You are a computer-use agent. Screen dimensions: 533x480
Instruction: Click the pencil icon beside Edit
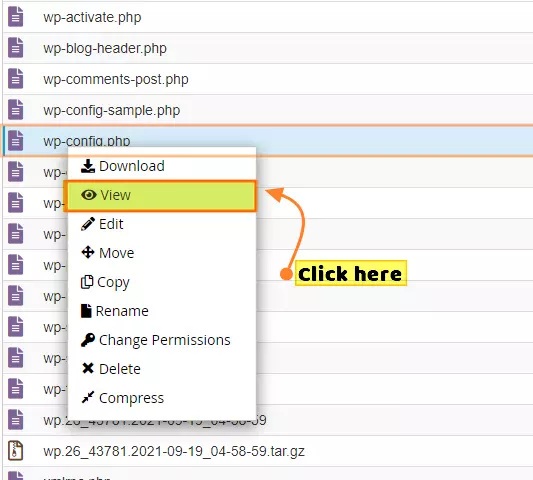[x=88, y=224]
